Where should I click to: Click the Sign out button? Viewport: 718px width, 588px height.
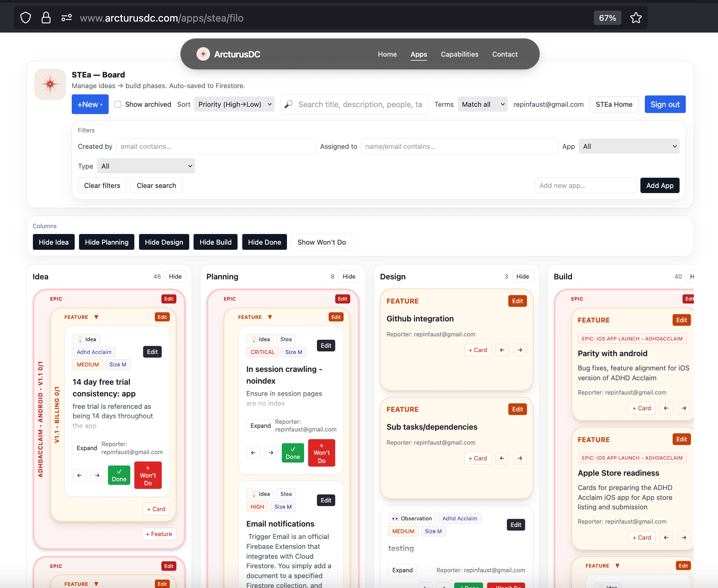click(x=665, y=105)
